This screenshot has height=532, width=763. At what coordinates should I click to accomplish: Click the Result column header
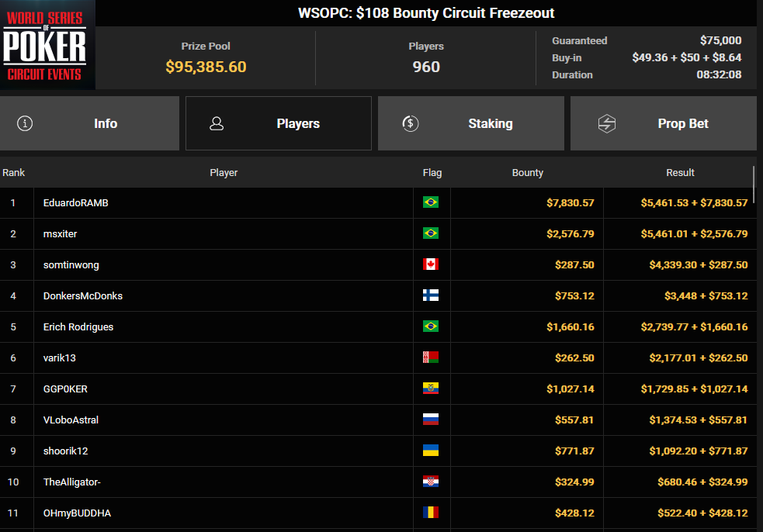[680, 173]
